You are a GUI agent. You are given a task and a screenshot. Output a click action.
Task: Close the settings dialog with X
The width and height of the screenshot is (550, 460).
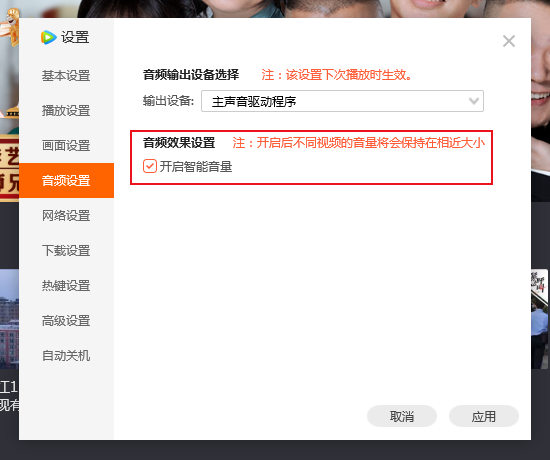pos(509,41)
